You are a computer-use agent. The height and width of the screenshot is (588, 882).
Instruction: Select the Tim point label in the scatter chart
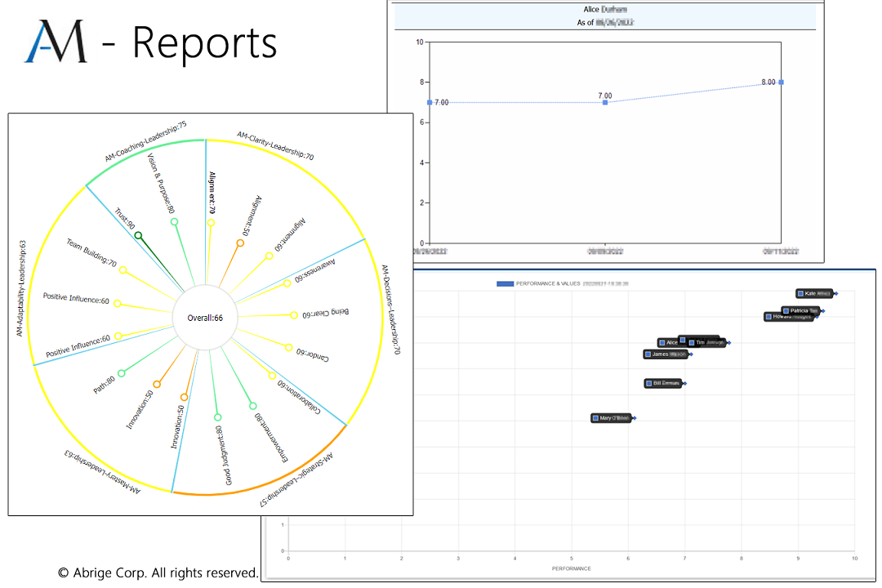coord(707,342)
